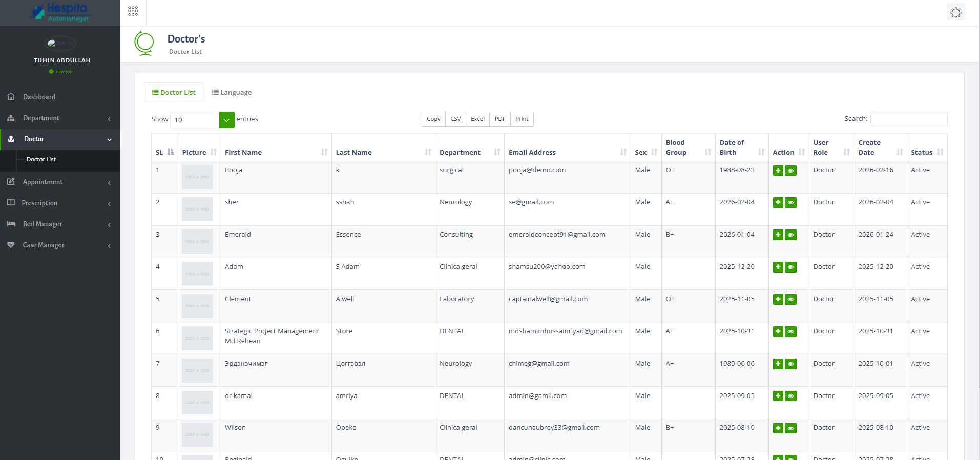This screenshot has height=460, width=980.
Task: View Wilson's details with eye icon
Action: pyautogui.click(x=791, y=428)
